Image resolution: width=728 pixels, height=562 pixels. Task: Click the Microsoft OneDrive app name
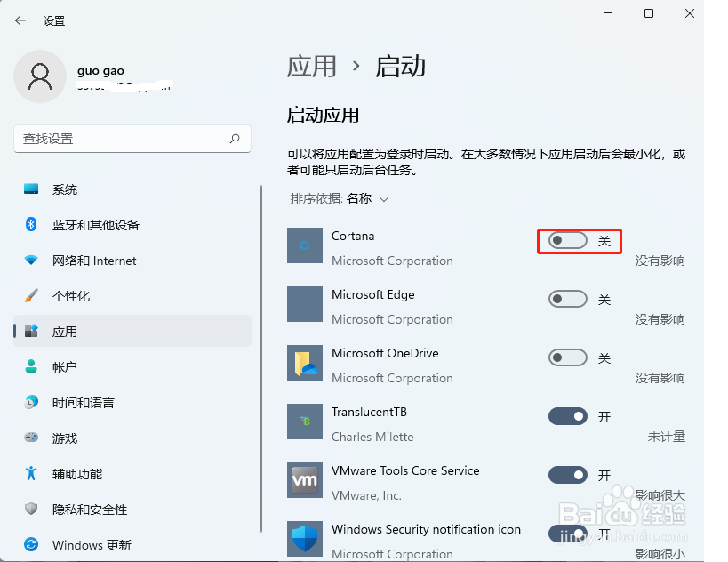tap(385, 353)
